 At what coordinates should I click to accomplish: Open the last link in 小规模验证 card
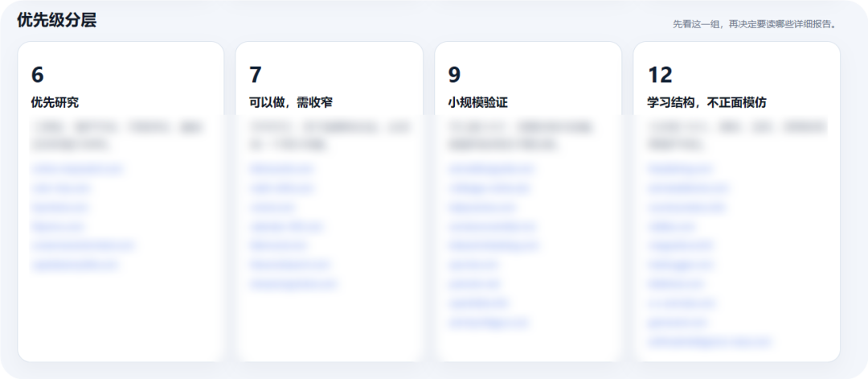(489, 323)
